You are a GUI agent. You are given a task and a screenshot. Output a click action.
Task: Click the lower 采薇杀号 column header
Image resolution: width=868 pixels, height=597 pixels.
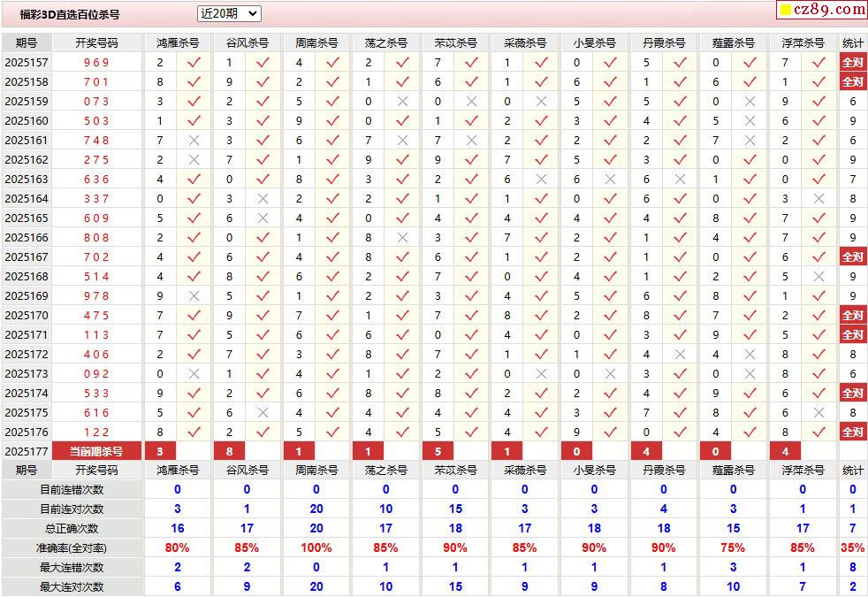click(x=525, y=471)
